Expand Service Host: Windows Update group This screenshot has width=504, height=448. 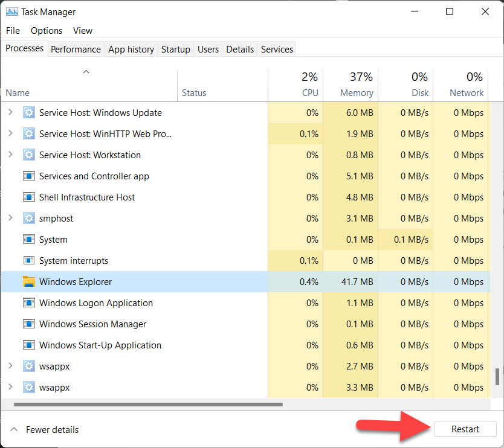coord(10,113)
